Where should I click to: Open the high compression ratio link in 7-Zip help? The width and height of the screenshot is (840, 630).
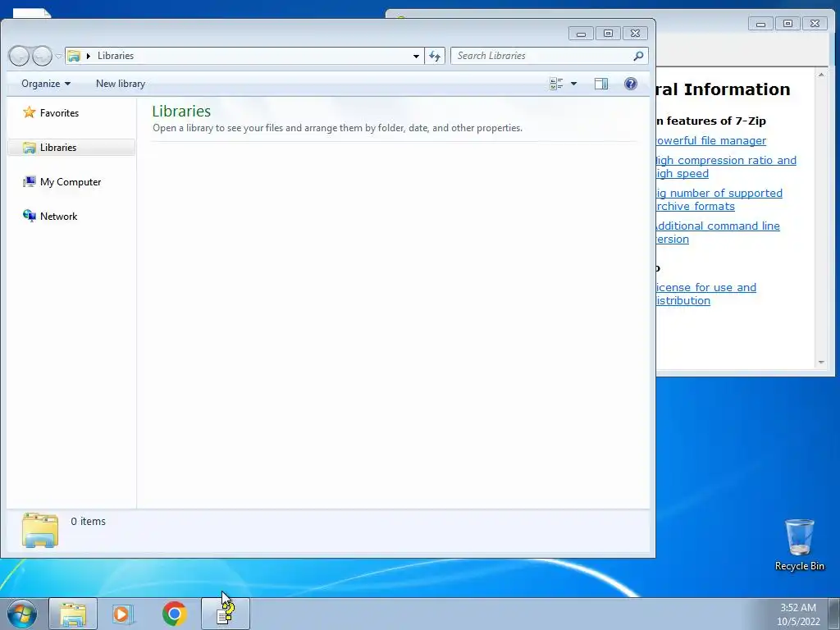726,167
